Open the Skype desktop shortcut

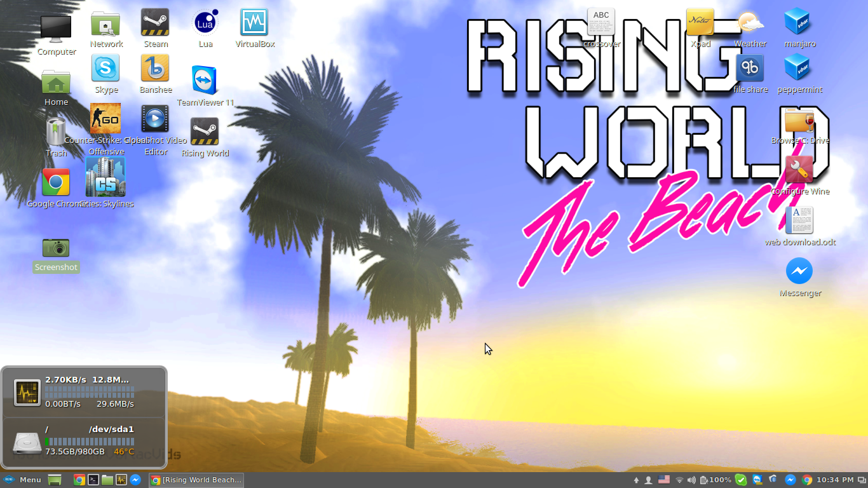[105, 69]
